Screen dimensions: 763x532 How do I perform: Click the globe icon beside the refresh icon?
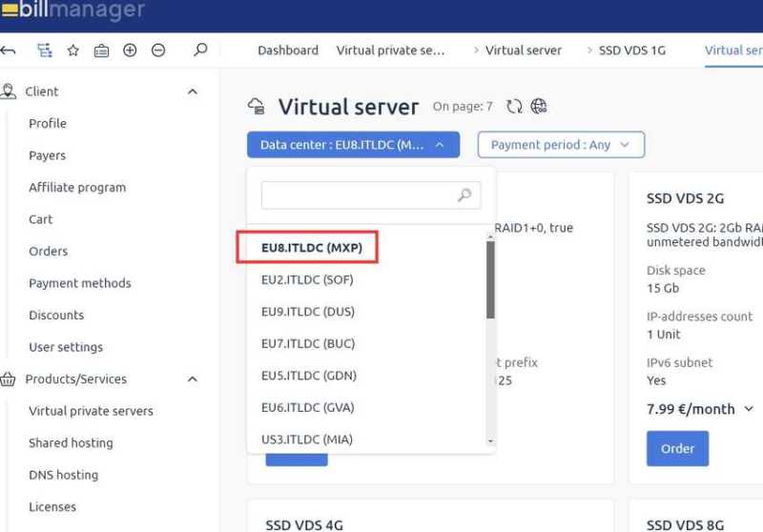(539, 107)
